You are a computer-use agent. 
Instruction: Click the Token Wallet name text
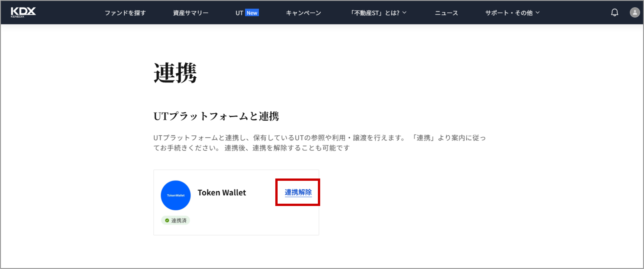pos(222,192)
